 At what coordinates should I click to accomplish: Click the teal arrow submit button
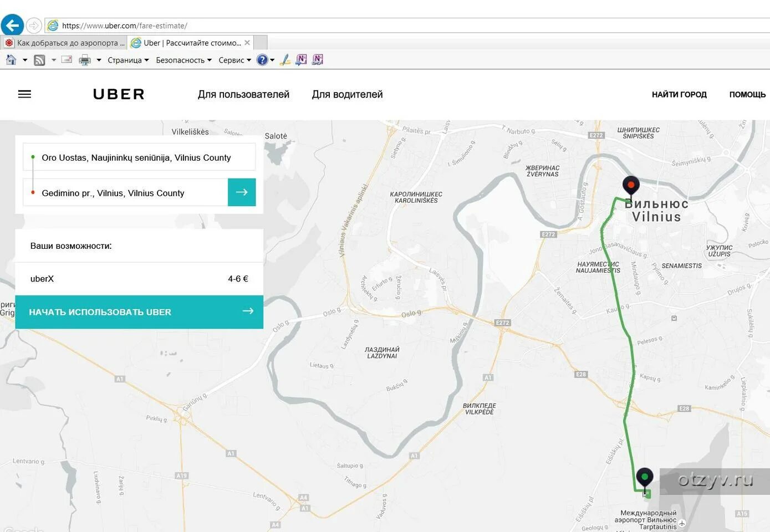tap(242, 192)
